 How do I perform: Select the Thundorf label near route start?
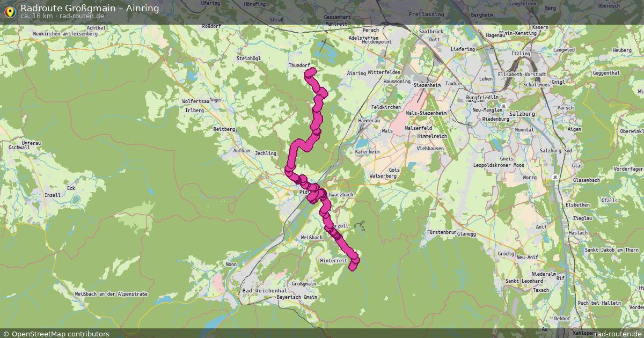point(300,65)
